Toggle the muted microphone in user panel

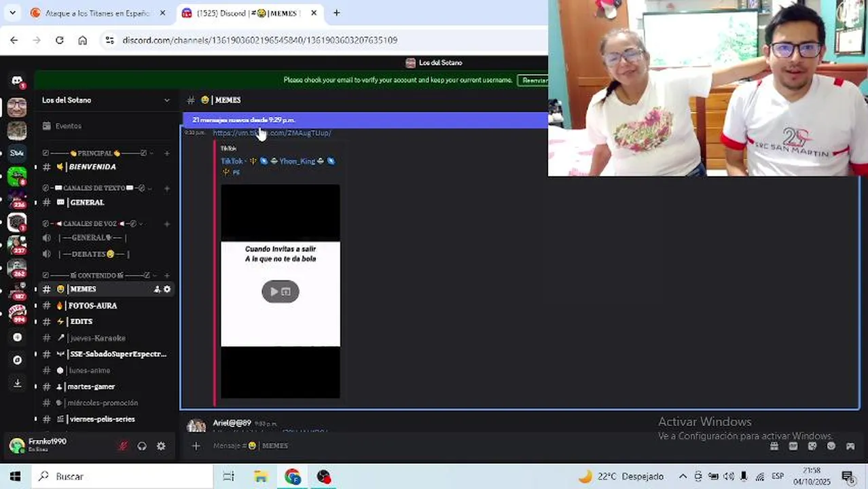click(123, 446)
